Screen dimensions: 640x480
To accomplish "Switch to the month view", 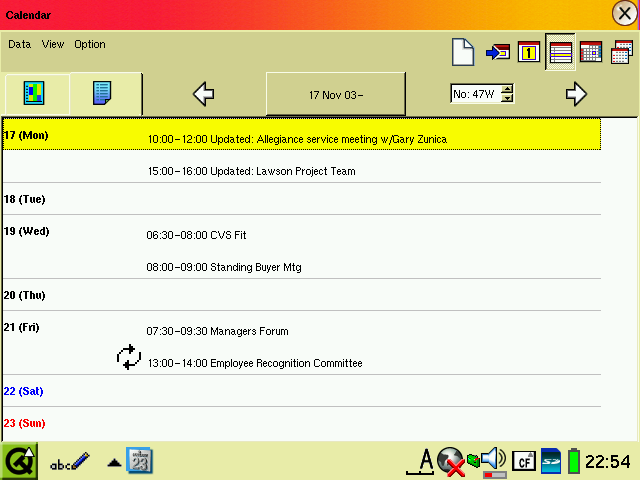I will [591, 52].
